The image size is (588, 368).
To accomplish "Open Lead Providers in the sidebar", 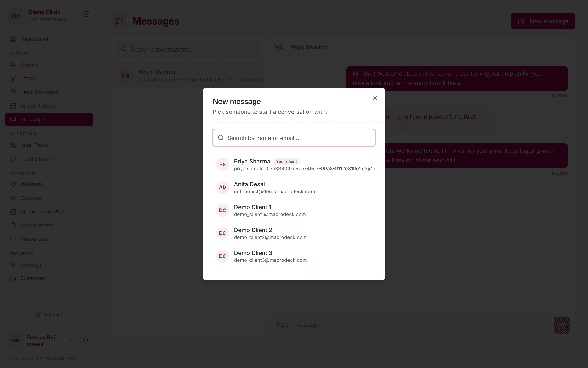I will pyautogui.click(x=49, y=92).
